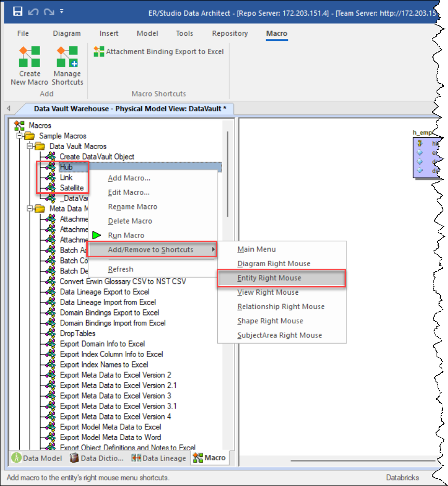Open the Tools ribbon tab

[x=185, y=33]
